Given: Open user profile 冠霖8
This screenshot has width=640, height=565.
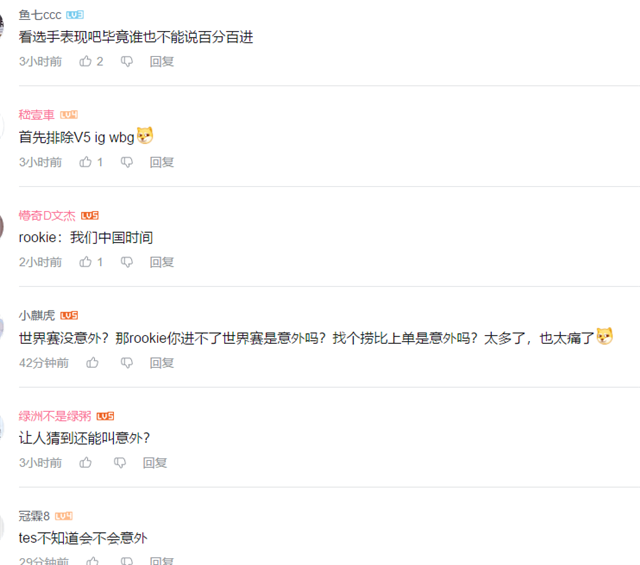Looking at the screenshot, I should click(34, 516).
